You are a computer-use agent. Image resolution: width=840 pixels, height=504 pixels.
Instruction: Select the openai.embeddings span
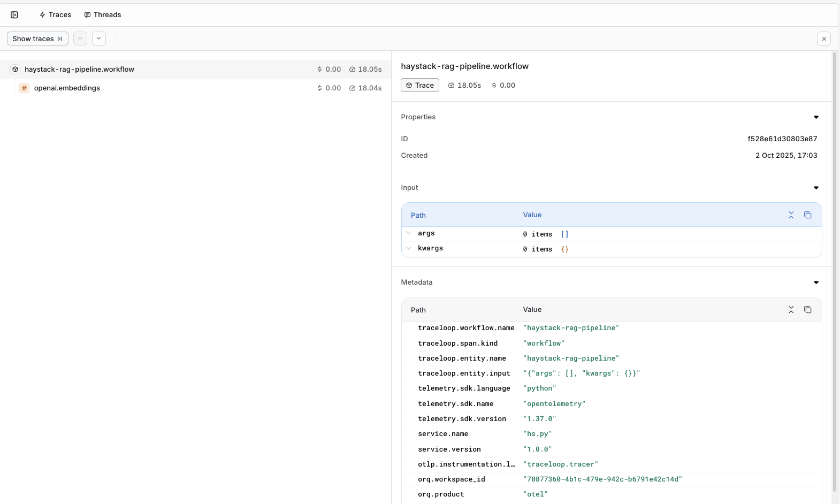click(67, 88)
